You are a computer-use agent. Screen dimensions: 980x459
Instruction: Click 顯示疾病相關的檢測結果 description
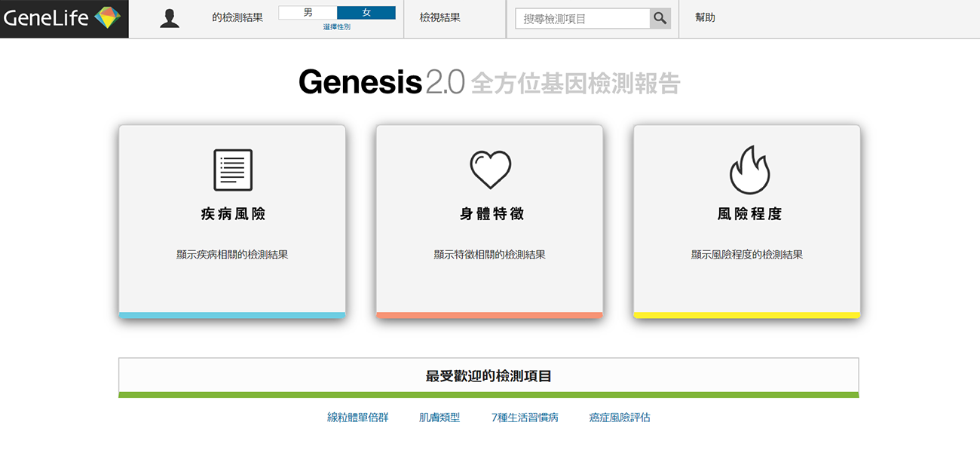[232, 255]
